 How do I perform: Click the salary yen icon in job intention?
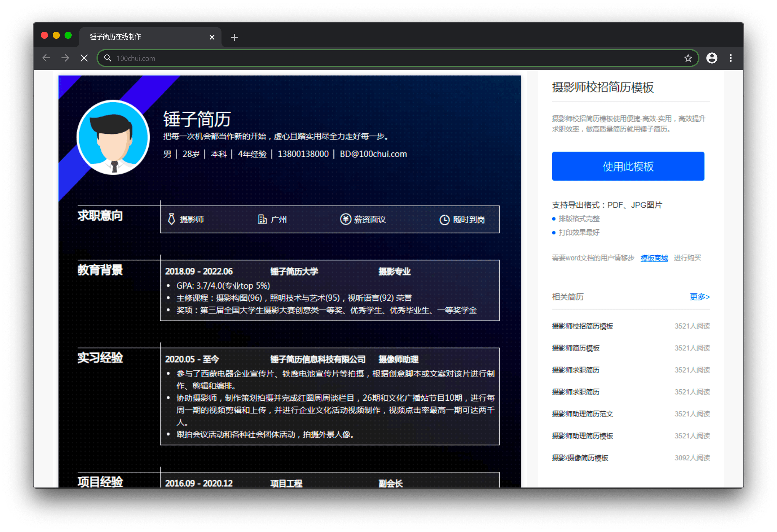point(345,219)
